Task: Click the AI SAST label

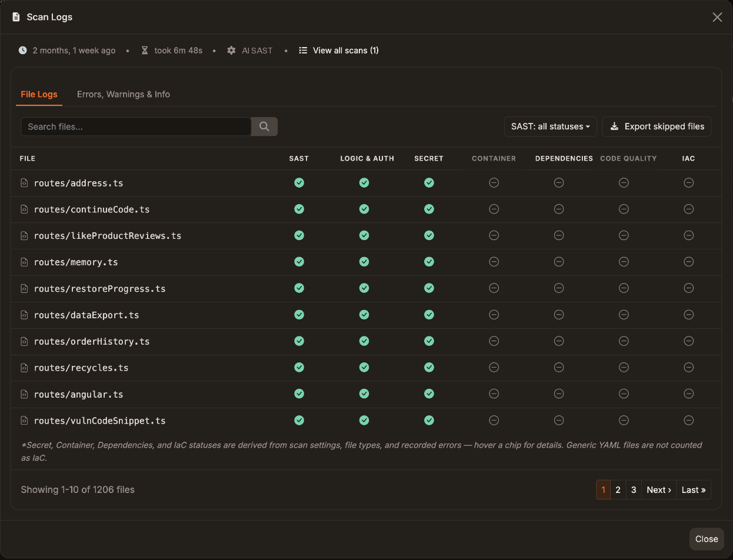Action: [x=257, y=51]
